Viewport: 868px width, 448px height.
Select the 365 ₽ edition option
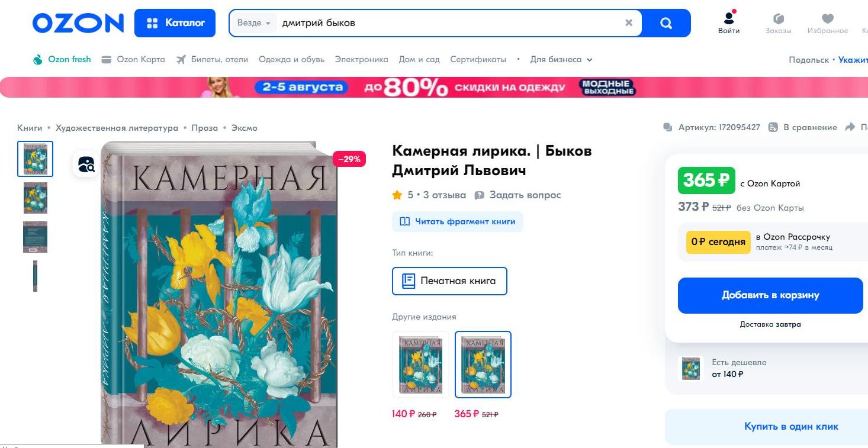coord(483,364)
